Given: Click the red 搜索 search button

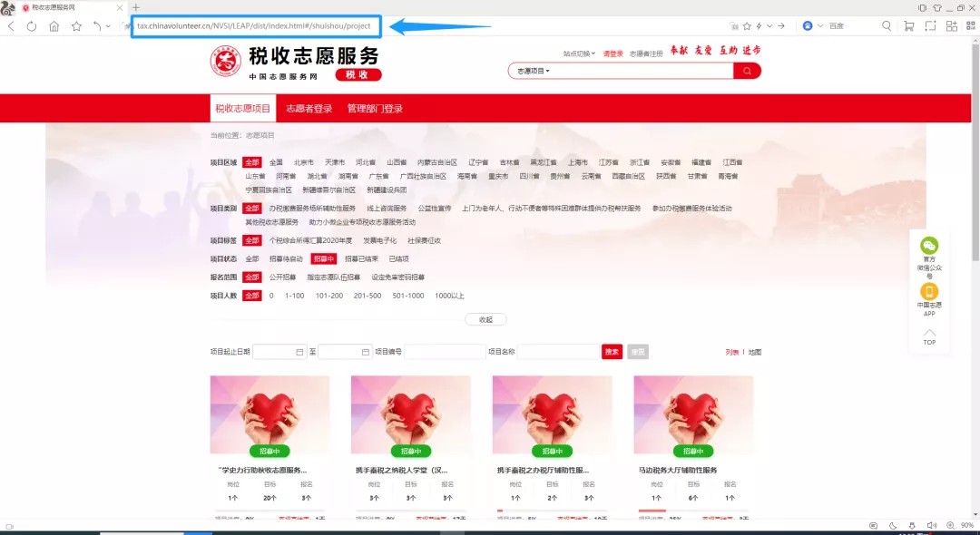Looking at the screenshot, I should [x=611, y=352].
